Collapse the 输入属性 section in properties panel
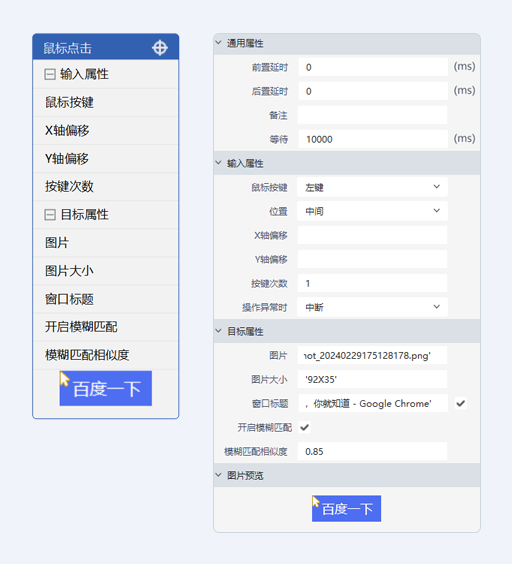Screen dimensions: 512x564 pyautogui.click(x=218, y=163)
